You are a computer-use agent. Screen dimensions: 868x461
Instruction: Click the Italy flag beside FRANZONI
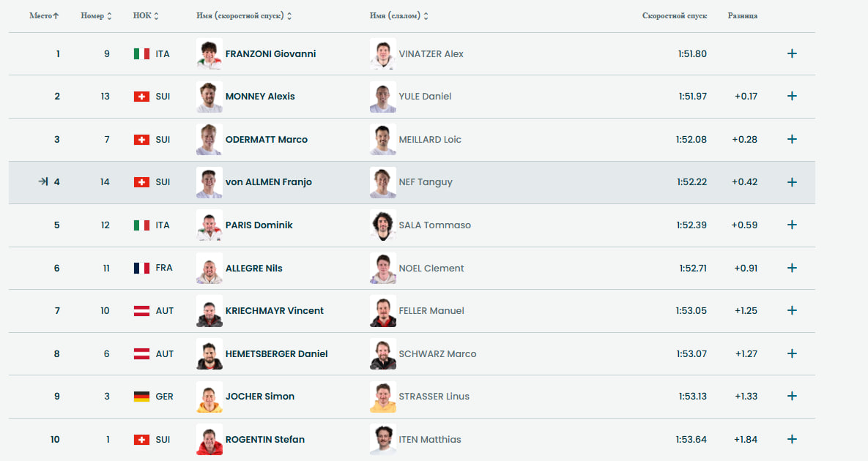click(x=141, y=53)
